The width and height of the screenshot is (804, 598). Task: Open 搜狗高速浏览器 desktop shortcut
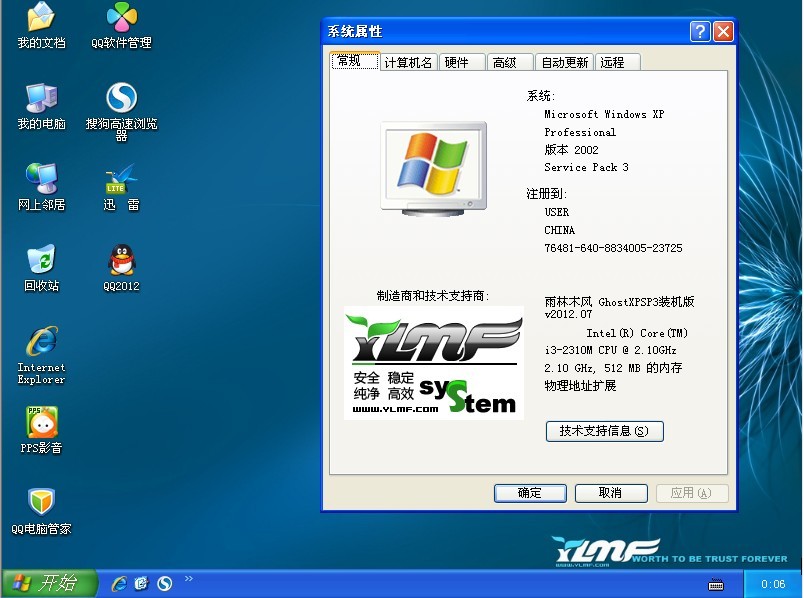122,111
